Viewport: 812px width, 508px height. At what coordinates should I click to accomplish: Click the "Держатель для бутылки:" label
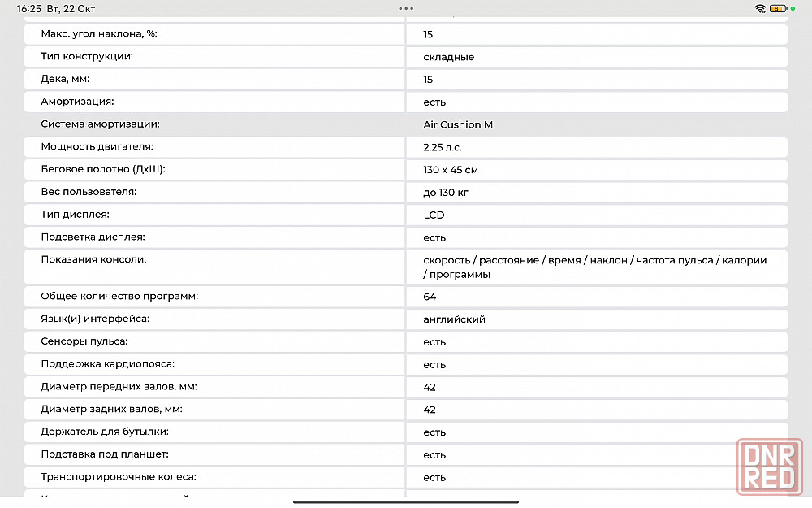pyautogui.click(x=105, y=432)
